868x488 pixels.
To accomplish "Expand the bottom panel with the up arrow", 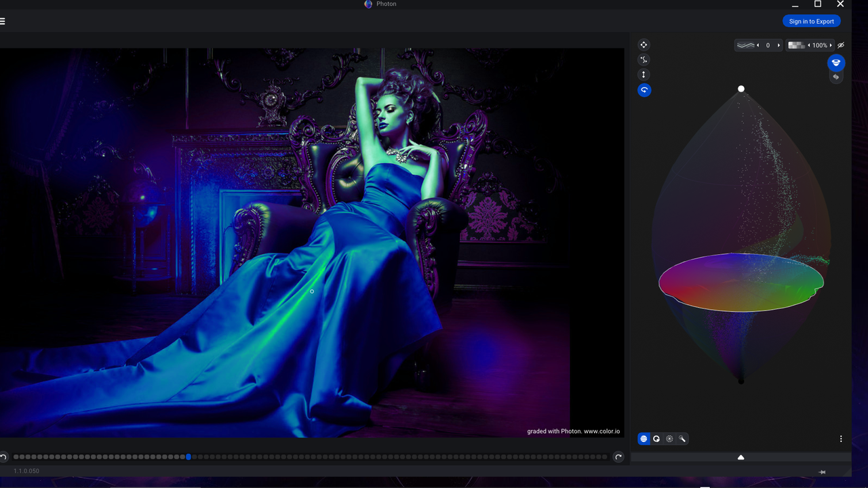I will click(741, 457).
